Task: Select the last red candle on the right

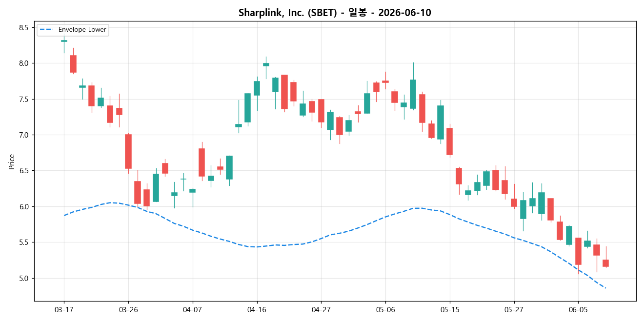Action: [605, 263]
